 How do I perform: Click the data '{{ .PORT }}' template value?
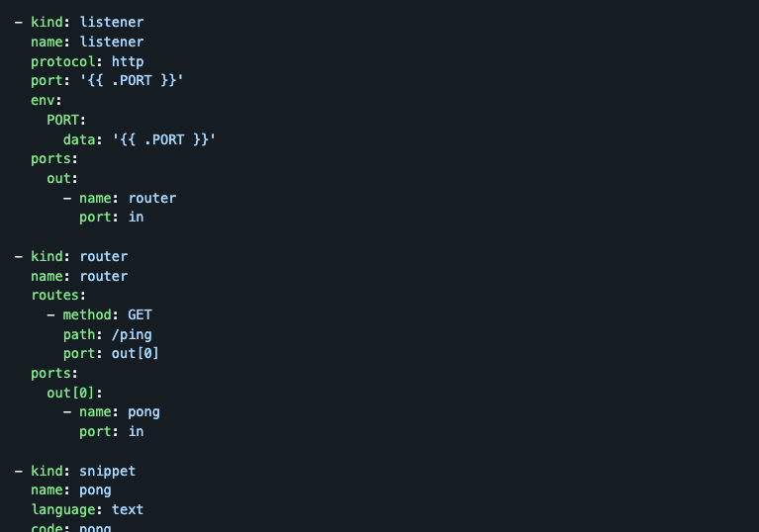[x=163, y=139]
